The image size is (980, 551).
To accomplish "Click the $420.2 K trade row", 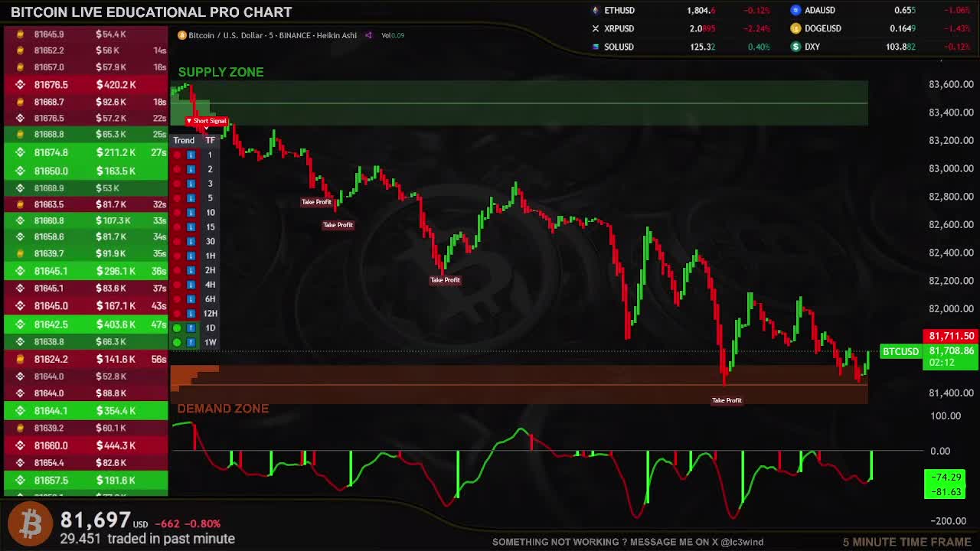I will 85,85.
